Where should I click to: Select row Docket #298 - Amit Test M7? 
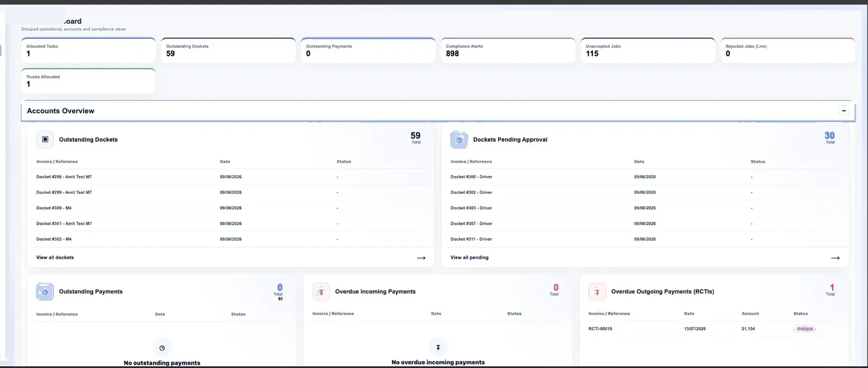pos(232,177)
